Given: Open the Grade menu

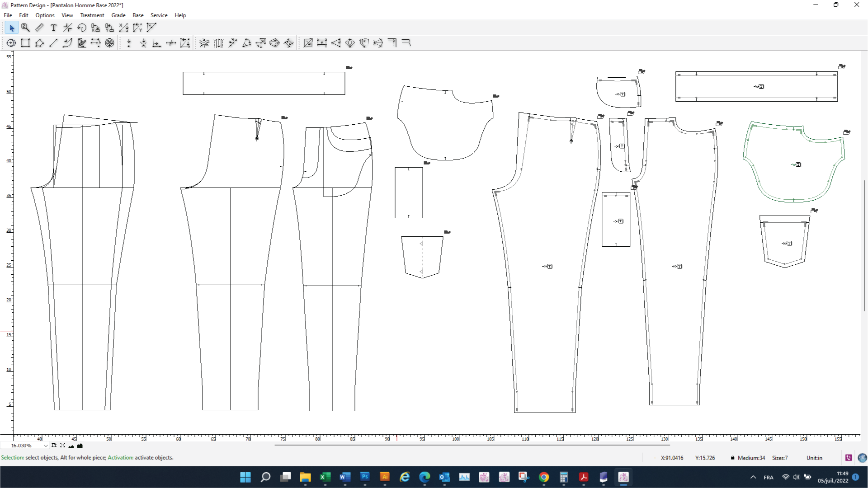Looking at the screenshot, I should [118, 15].
